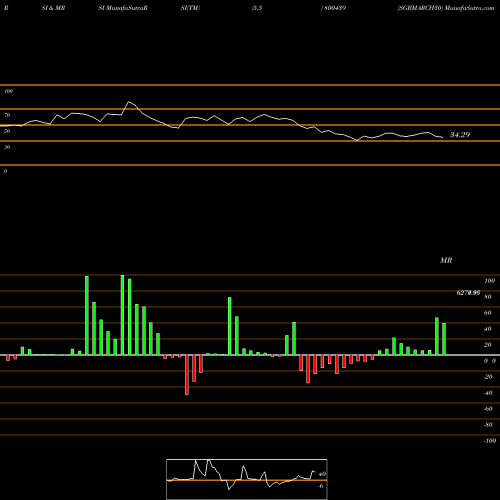Click the mini overview chart thumbnail at bottom
Viewport: 500px width, 500px height.
point(247,479)
